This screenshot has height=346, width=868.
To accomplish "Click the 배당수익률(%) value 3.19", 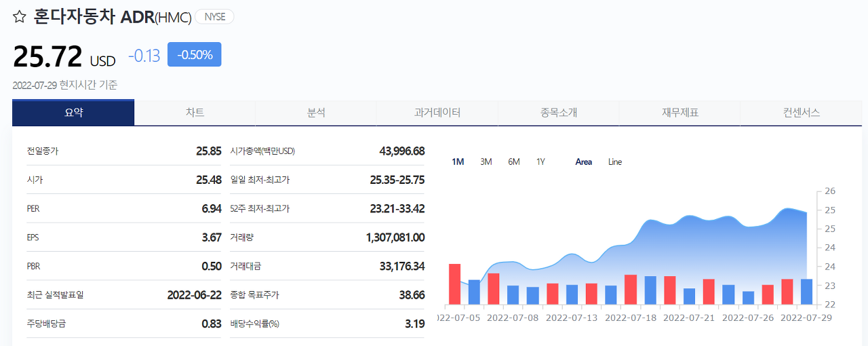I will tap(415, 324).
